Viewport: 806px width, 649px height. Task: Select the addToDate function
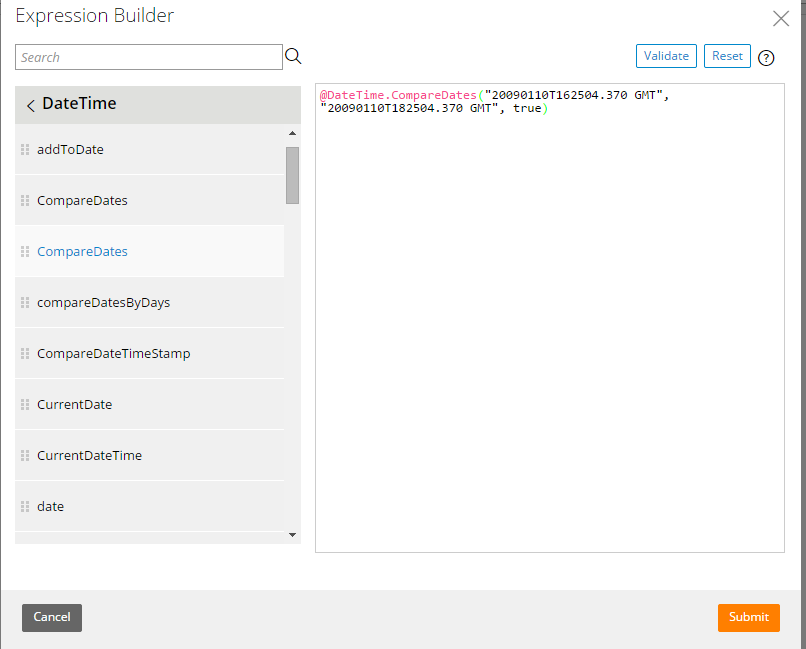(70, 150)
